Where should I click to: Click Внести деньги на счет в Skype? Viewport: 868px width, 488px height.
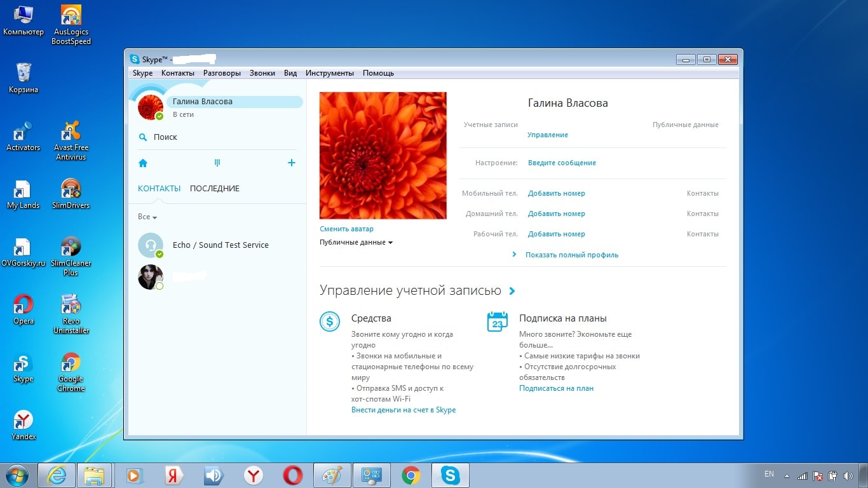tap(403, 410)
